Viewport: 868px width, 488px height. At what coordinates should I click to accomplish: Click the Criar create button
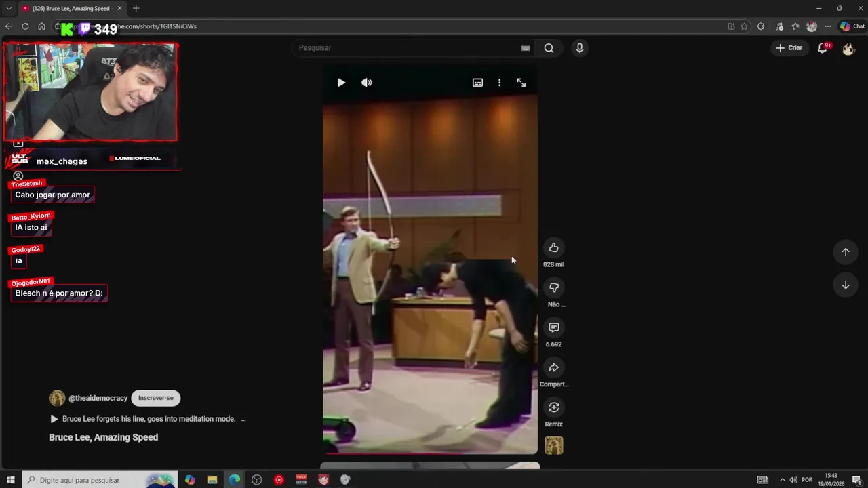point(789,48)
